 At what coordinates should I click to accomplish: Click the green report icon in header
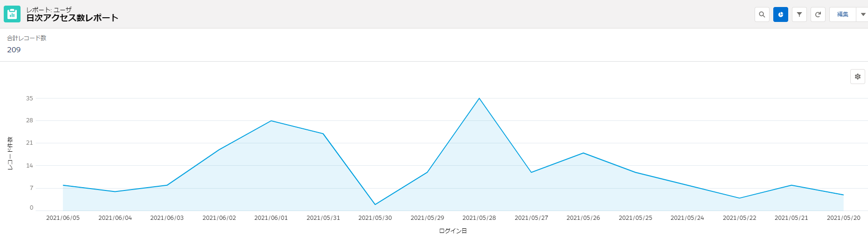[12, 14]
